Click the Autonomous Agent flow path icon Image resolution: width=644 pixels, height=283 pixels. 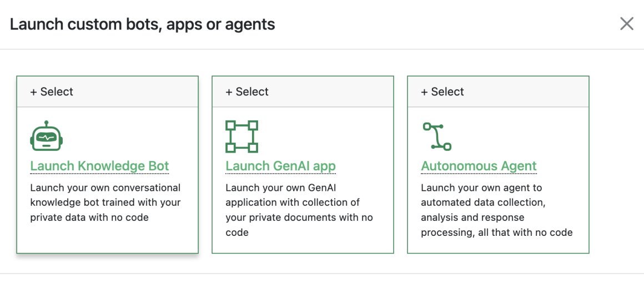point(437,137)
